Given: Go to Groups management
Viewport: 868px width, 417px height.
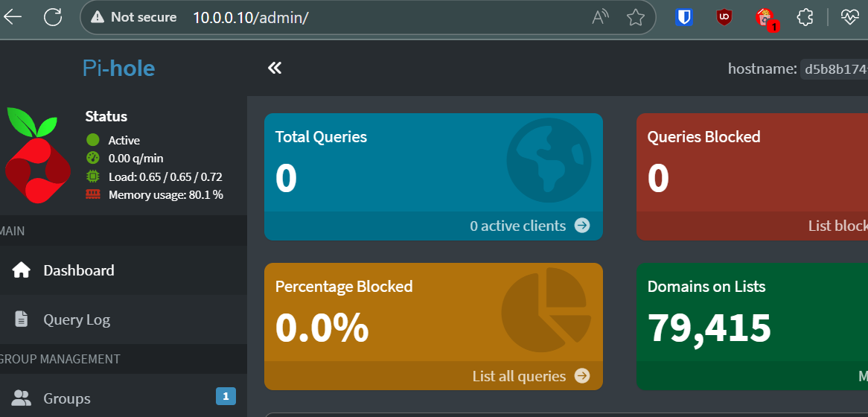Looking at the screenshot, I should point(66,398).
